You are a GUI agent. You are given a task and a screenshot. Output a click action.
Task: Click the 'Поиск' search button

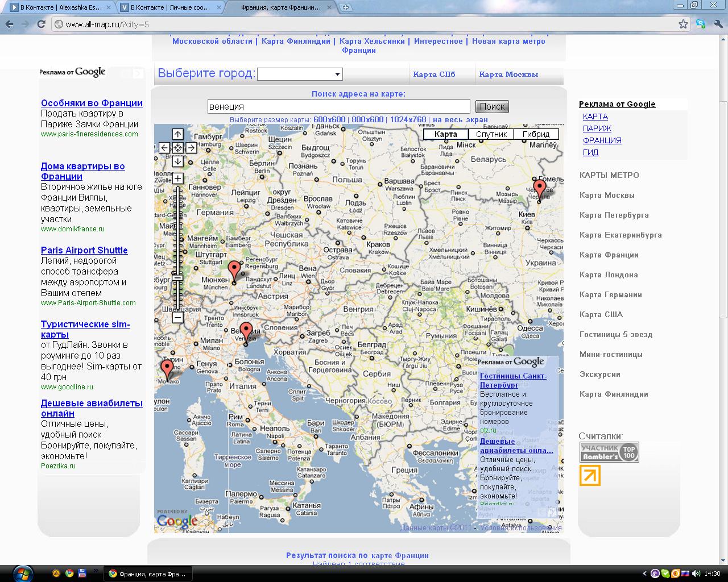(492, 106)
